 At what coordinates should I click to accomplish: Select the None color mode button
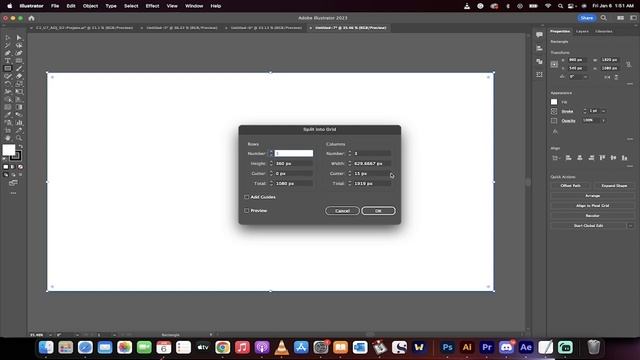[x=20, y=167]
